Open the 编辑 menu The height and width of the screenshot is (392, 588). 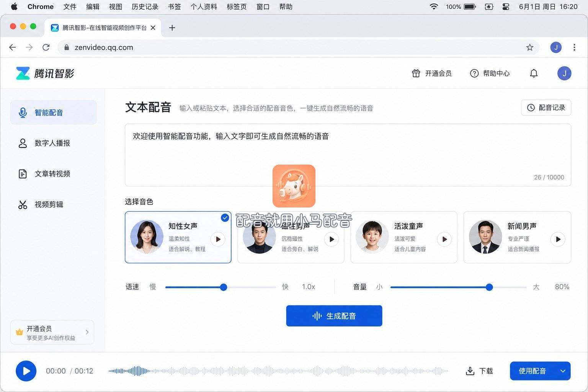click(x=93, y=7)
